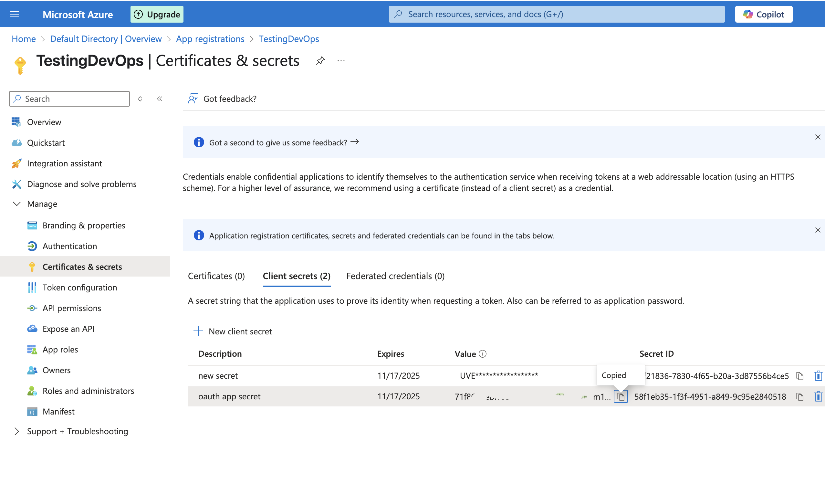Switch to the Certificates (0) tab
This screenshot has height=504, width=825.
[x=216, y=276]
